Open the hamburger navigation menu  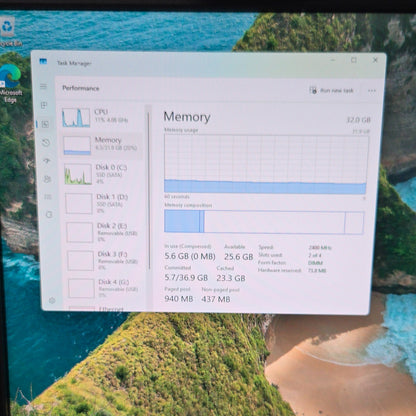pos(43,86)
